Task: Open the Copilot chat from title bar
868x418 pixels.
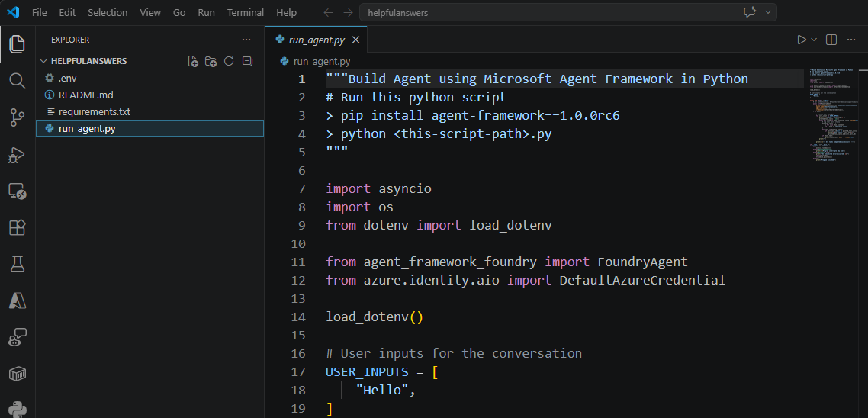Action: point(750,13)
